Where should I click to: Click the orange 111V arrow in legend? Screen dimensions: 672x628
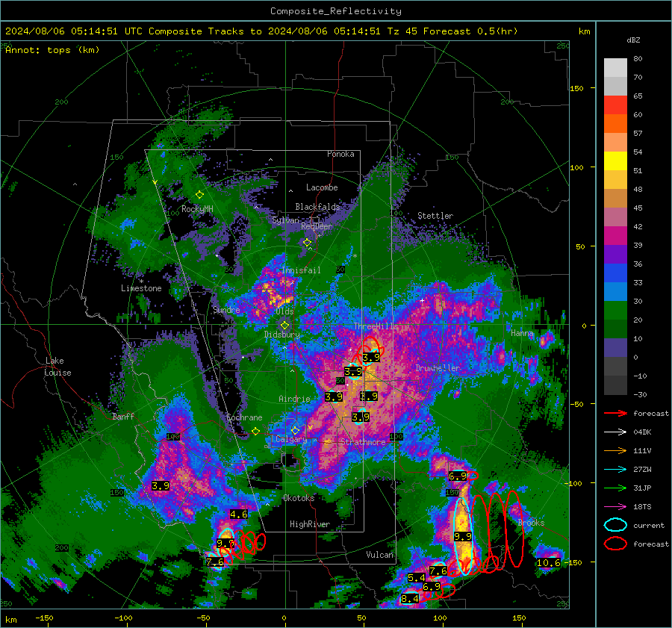click(615, 450)
